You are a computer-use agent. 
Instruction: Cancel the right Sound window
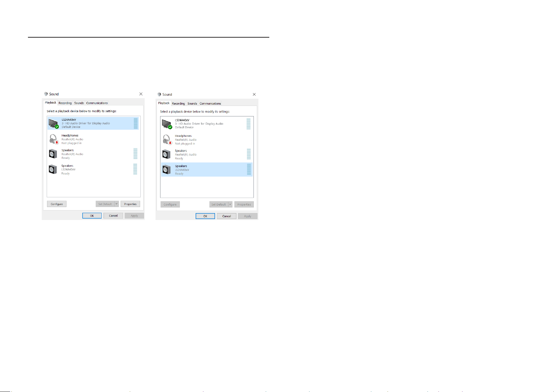pyautogui.click(x=227, y=216)
